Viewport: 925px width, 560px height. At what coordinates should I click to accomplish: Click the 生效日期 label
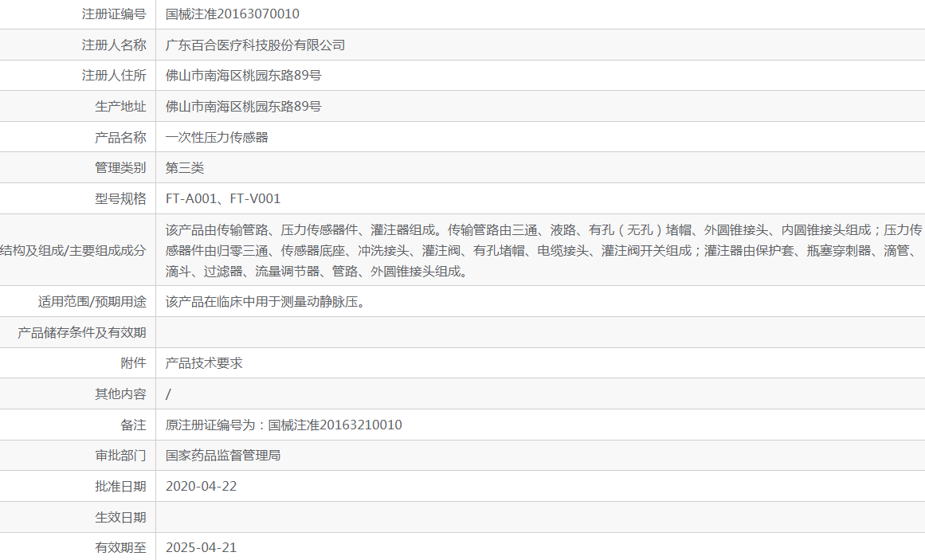click(x=120, y=517)
